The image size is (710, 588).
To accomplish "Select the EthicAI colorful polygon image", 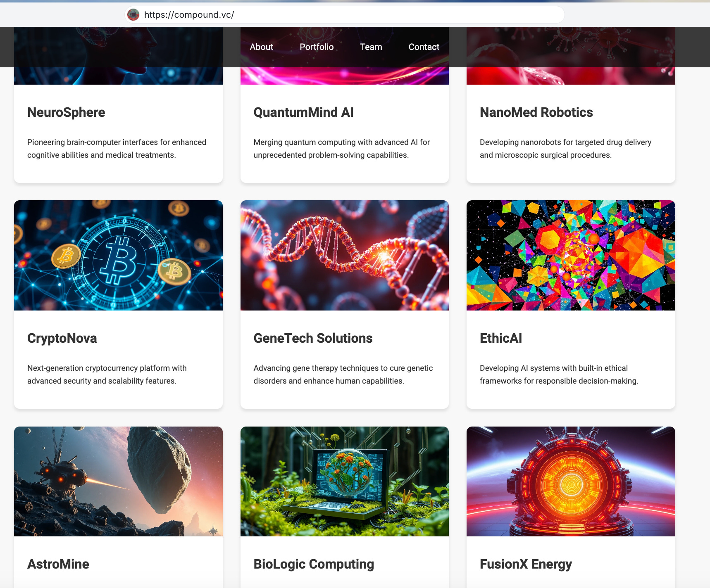I will point(571,255).
